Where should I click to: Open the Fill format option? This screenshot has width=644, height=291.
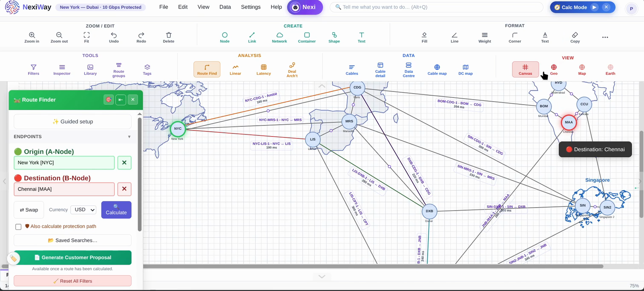(424, 37)
